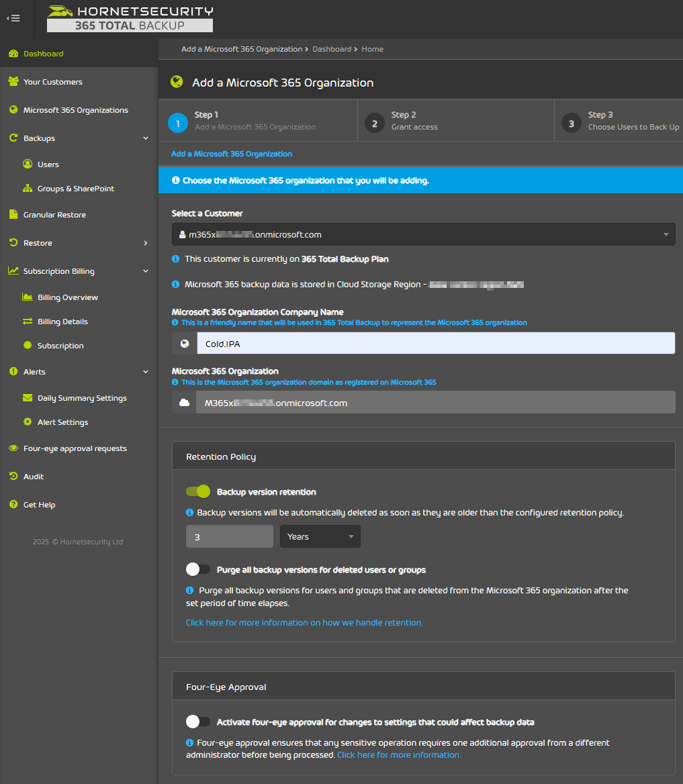
Task: Click the Add a Microsoft 365 Organization sub-tab link
Action: pyautogui.click(x=232, y=154)
